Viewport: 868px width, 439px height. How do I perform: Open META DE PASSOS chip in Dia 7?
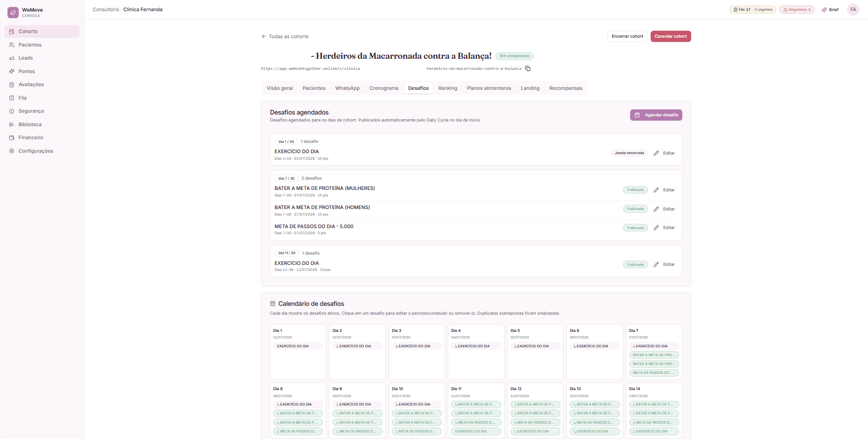click(x=654, y=373)
